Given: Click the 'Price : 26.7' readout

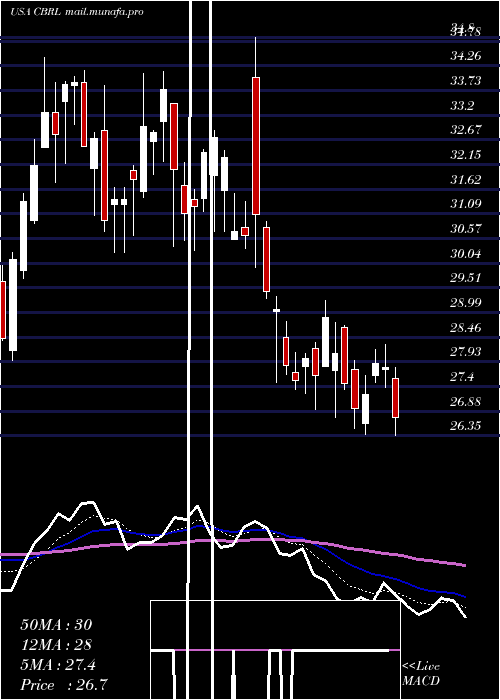Looking at the screenshot, I should (x=64, y=685).
